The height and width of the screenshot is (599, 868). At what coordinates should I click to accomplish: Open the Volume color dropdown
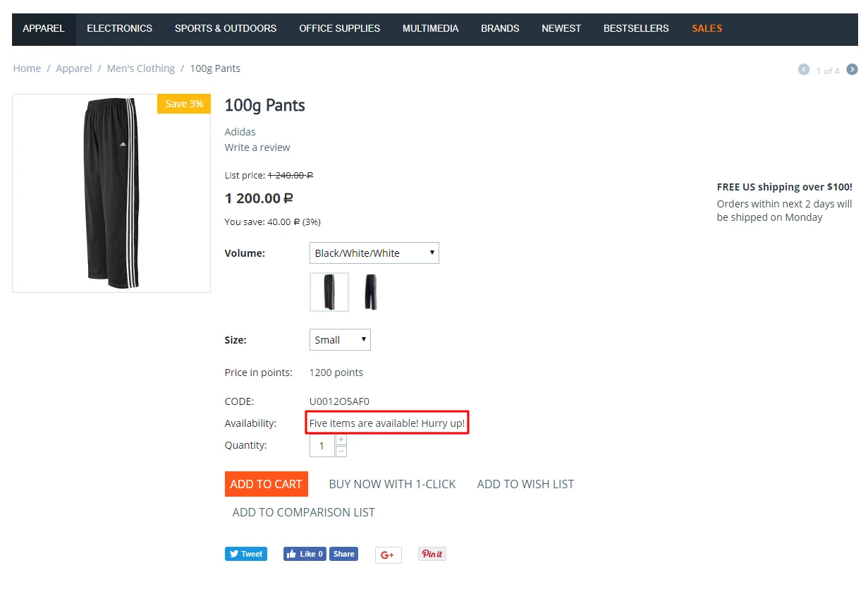click(374, 253)
